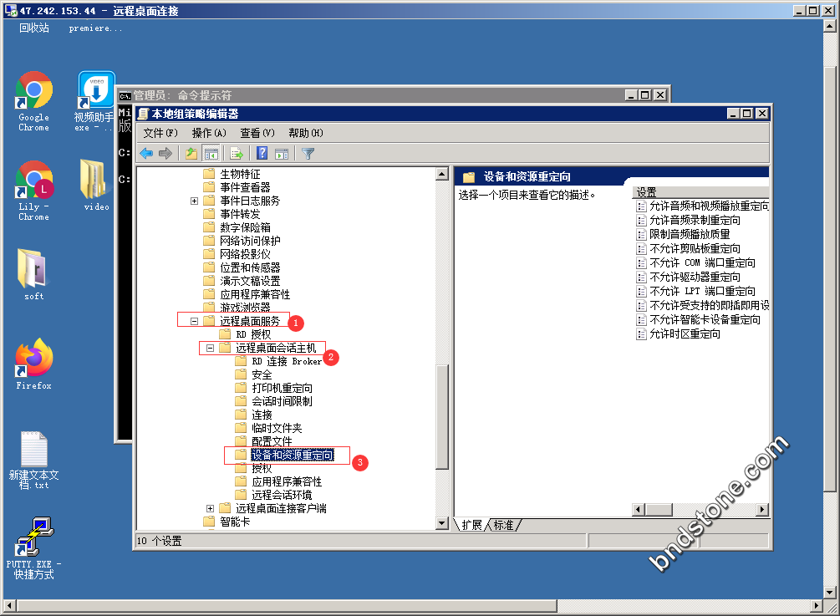840x616 pixels.
Task: Switch to the 标准 tab
Action: (504, 525)
